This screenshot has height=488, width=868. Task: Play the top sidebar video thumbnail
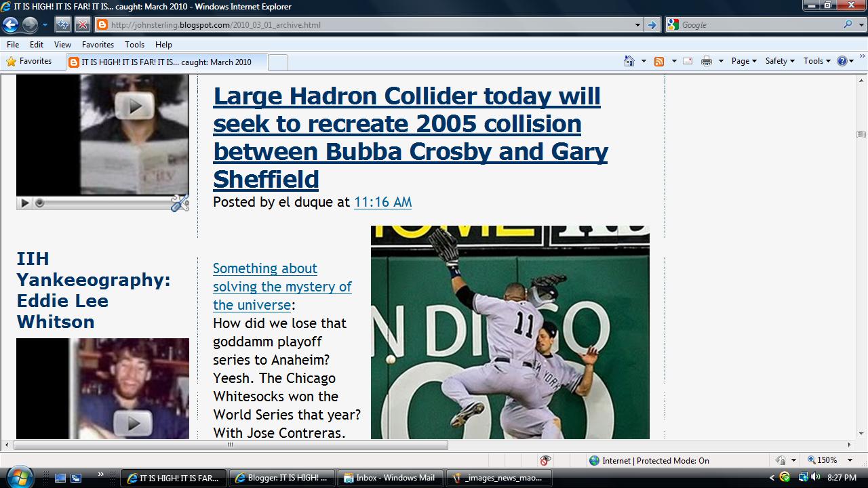pos(134,106)
